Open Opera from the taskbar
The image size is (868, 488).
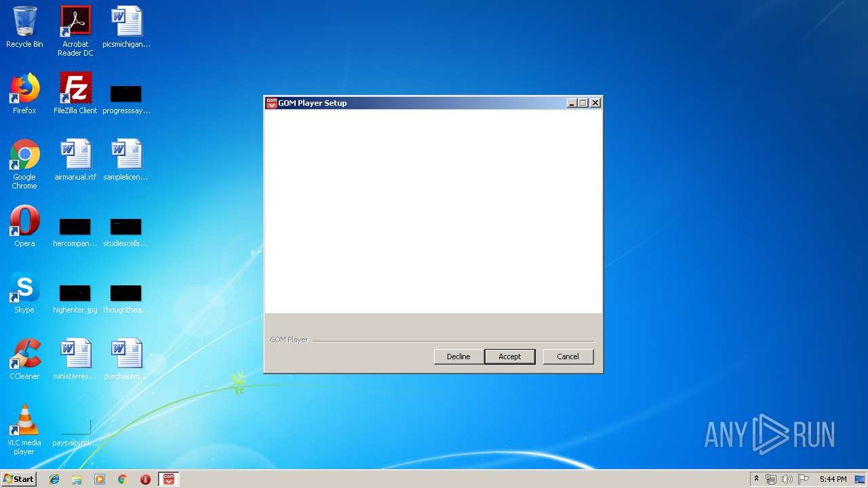point(145,479)
